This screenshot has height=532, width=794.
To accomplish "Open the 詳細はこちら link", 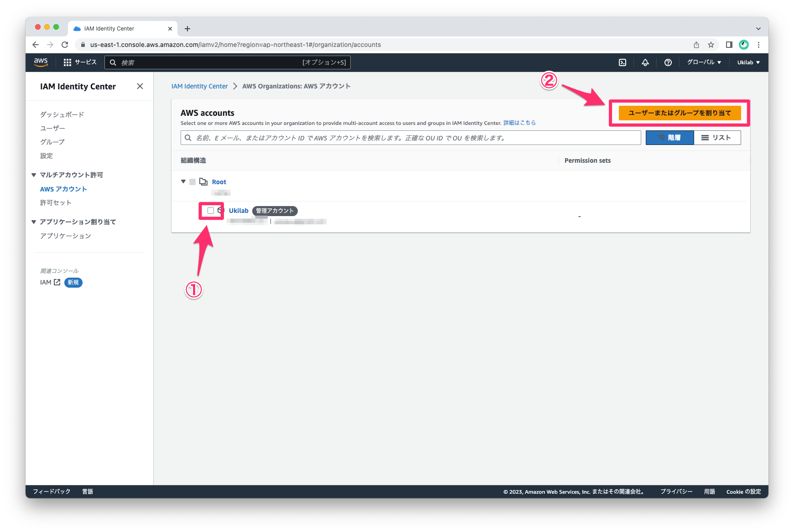I will click(x=519, y=123).
